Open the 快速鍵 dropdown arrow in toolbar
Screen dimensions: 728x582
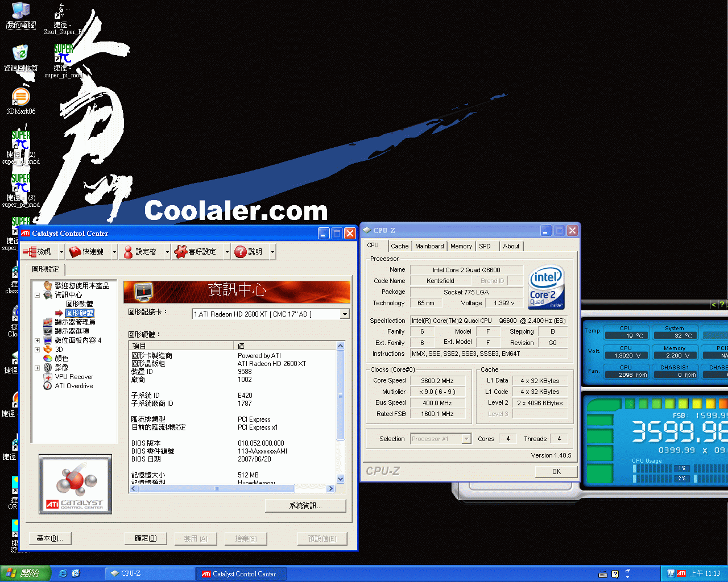tap(114, 252)
